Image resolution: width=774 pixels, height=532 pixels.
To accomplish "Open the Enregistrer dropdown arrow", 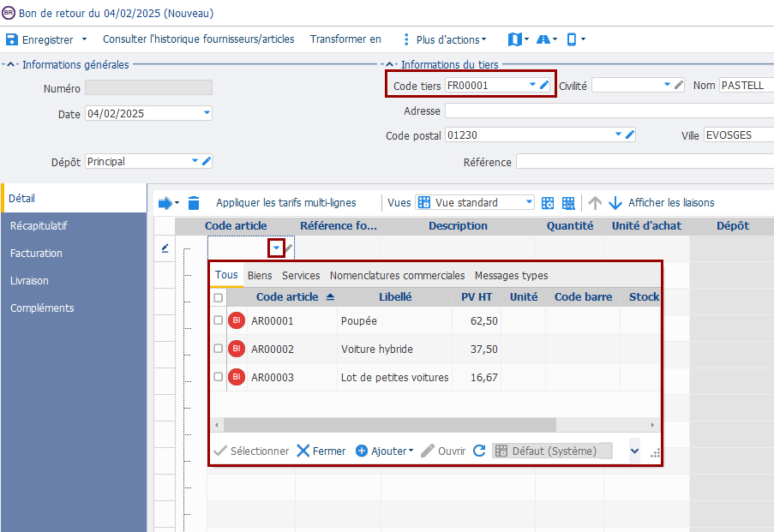I will 84,39.
